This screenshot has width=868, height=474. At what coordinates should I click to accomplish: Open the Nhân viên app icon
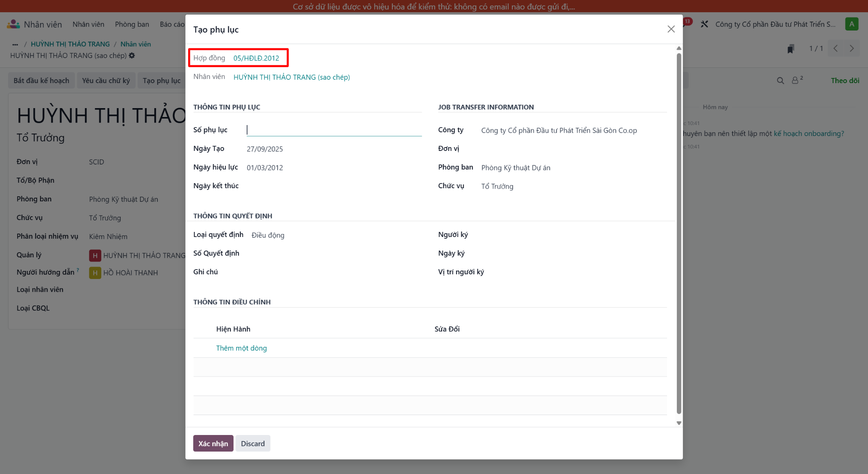(13, 24)
